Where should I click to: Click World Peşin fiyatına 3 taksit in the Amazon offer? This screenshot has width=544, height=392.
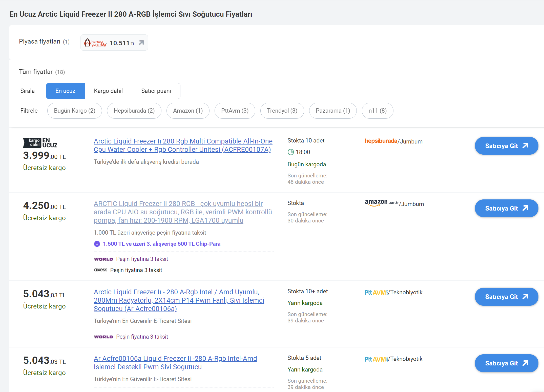142,259
